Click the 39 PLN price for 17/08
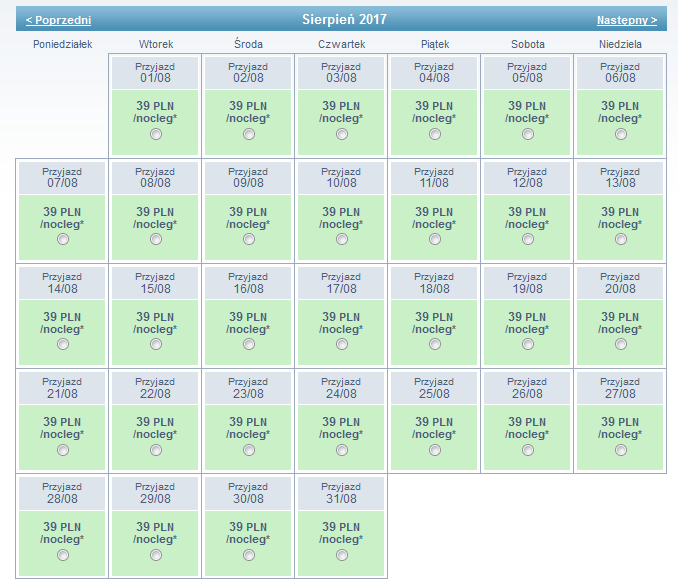 tap(341, 317)
